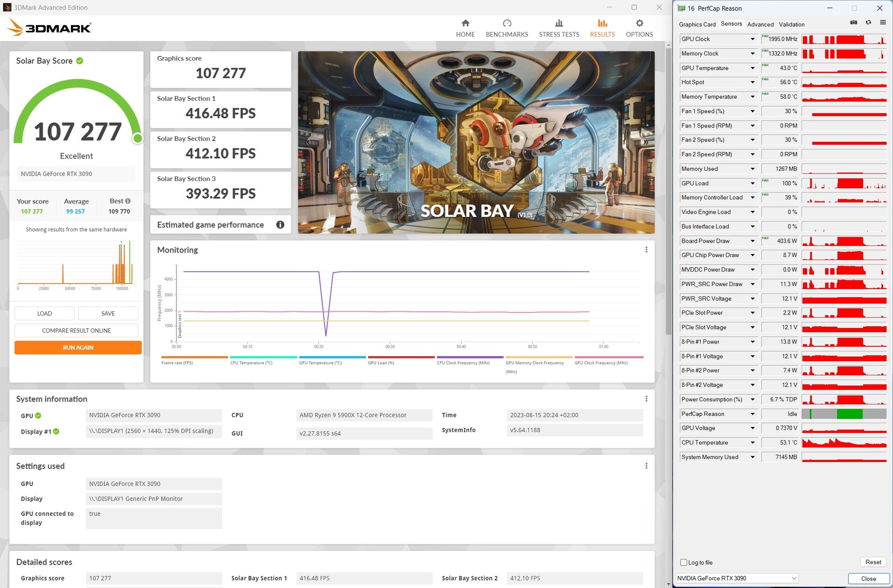Click the 3DMark title bar app icon
The image size is (893, 588).
7,7
